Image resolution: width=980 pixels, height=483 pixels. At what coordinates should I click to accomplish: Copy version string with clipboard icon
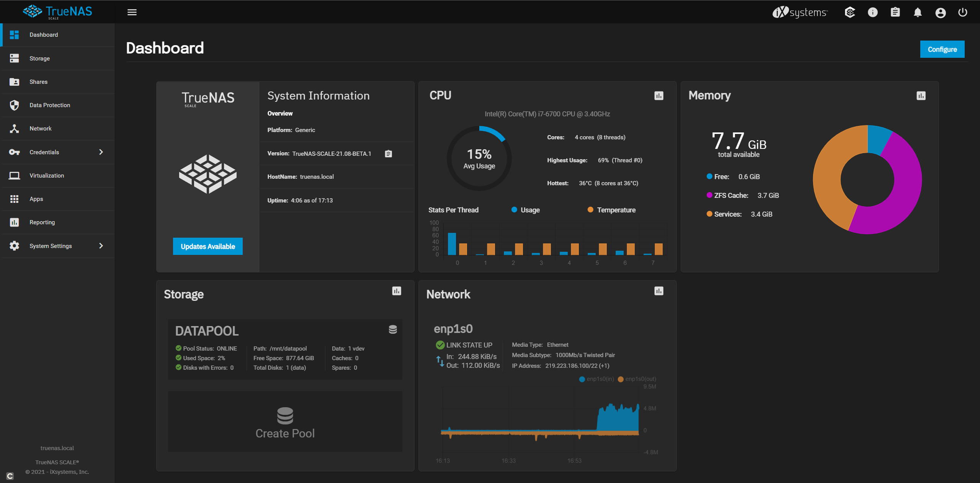388,153
